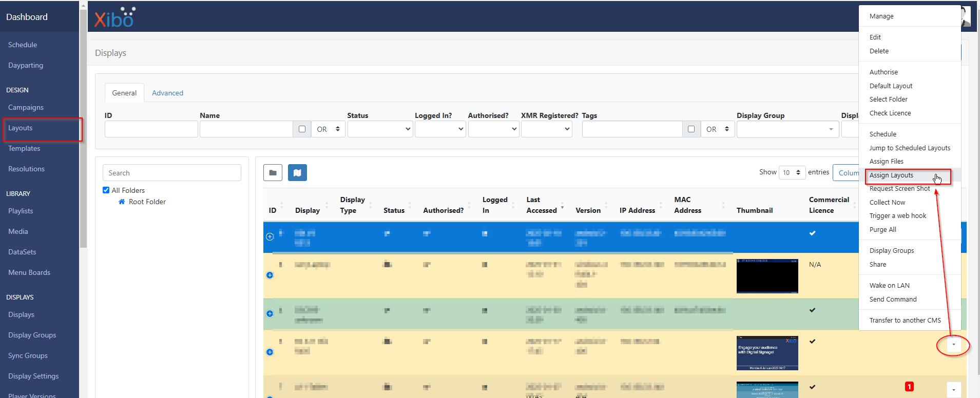Open the Xibo digital signage thumbnail

click(767, 353)
